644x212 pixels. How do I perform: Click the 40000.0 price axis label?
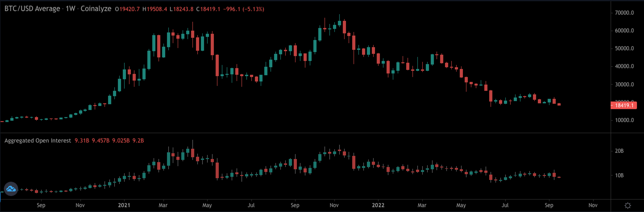point(624,66)
